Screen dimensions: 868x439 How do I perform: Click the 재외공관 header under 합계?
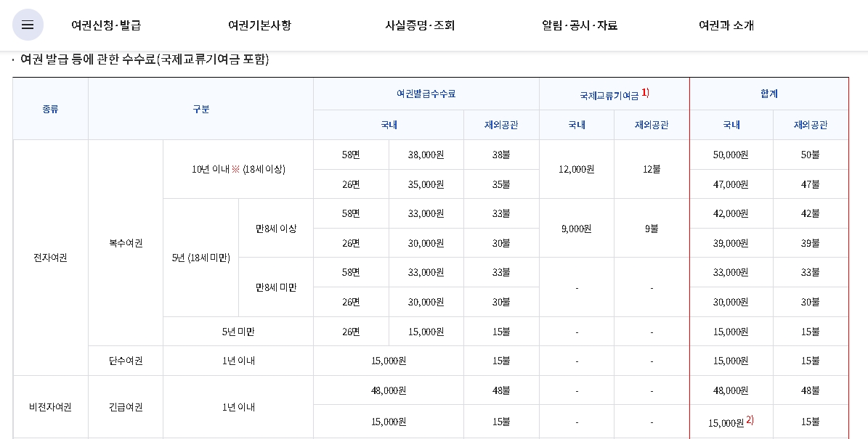point(811,124)
